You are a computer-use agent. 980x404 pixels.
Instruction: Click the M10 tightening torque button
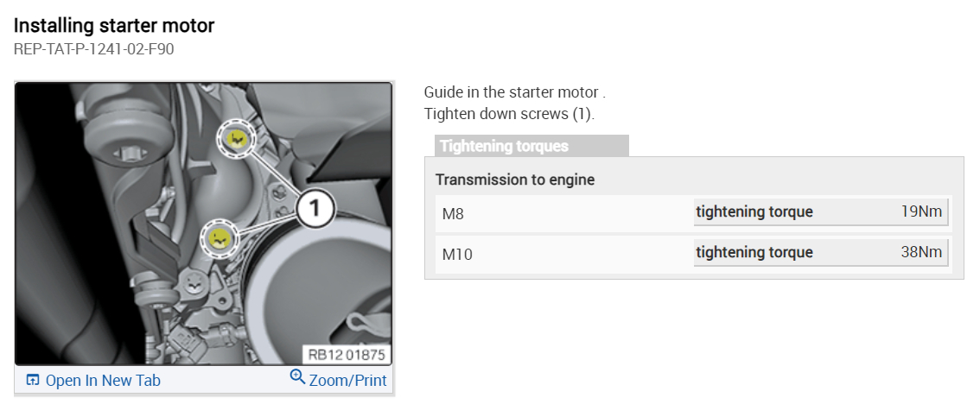click(754, 252)
